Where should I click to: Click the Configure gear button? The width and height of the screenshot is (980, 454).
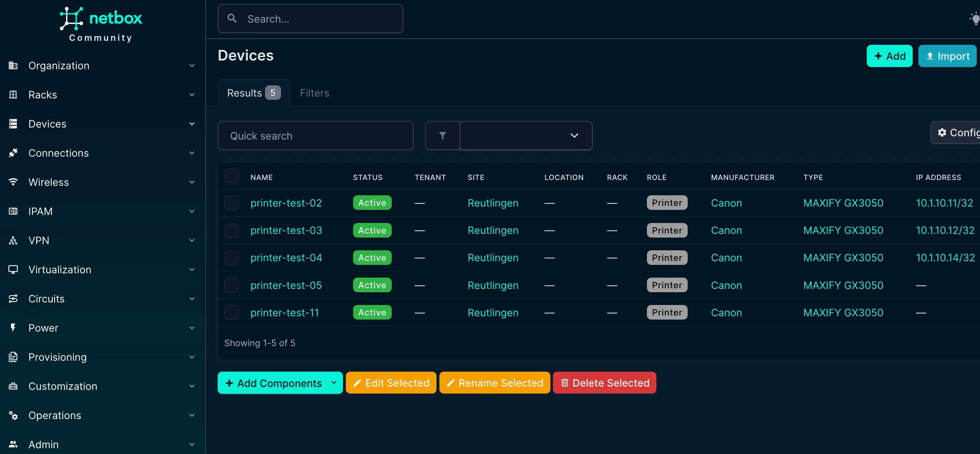point(955,133)
